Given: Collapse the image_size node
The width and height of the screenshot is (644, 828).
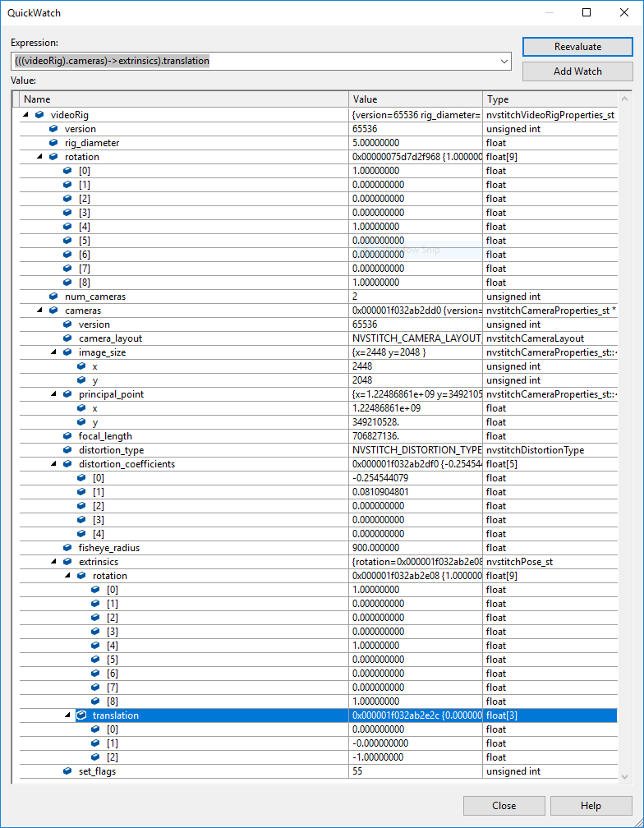Looking at the screenshot, I should coord(54,352).
